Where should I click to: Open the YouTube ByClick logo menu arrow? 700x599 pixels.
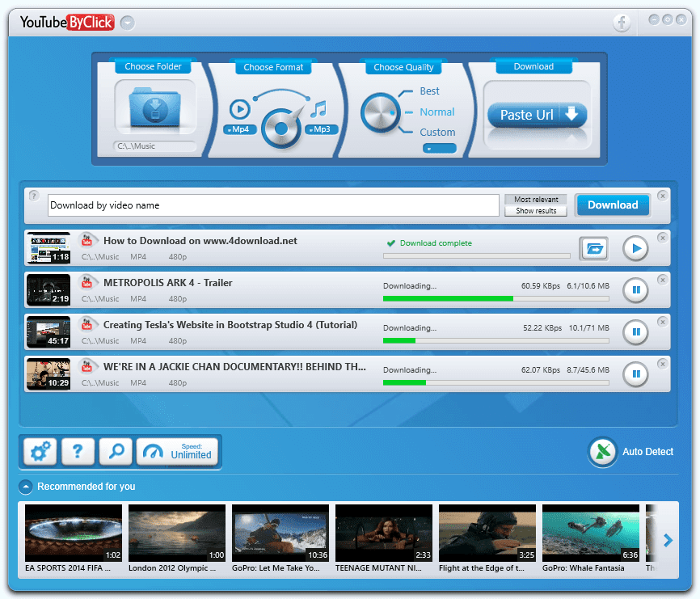127,23
